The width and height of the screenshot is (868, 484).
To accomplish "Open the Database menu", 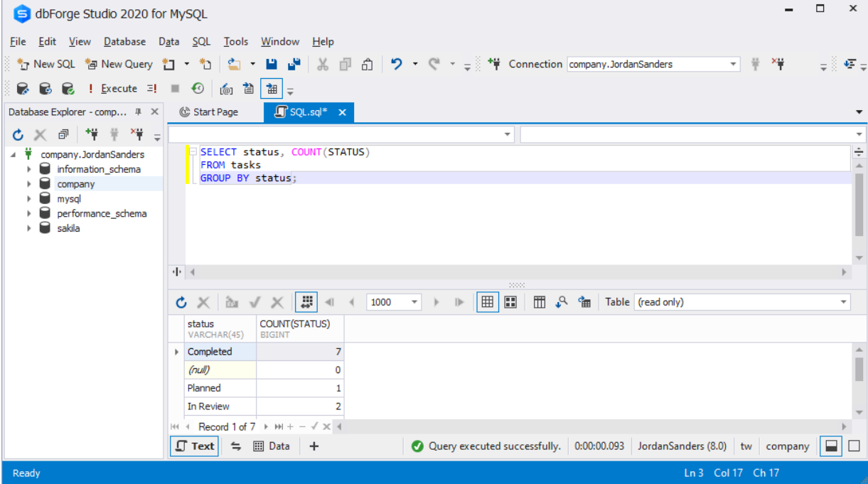I will click(124, 42).
